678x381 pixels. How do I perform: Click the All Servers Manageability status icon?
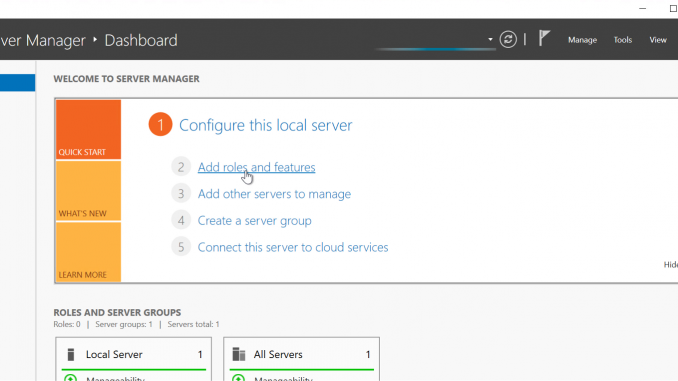tap(238, 378)
